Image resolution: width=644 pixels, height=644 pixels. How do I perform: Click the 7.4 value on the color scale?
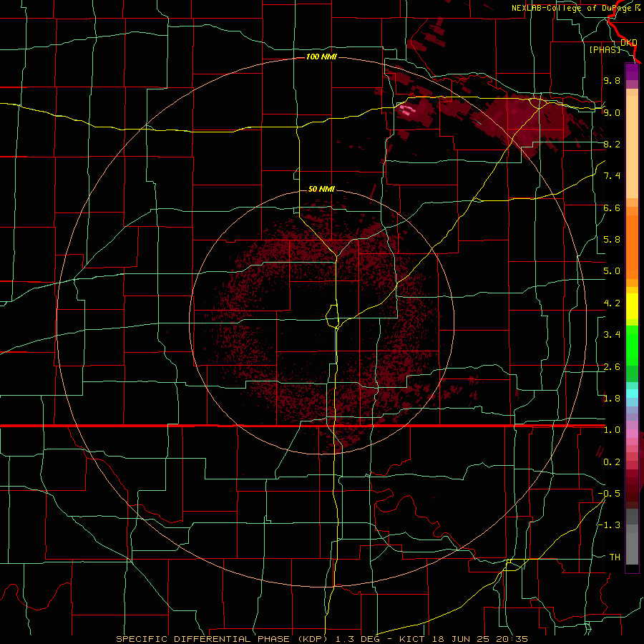click(x=612, y=176)
